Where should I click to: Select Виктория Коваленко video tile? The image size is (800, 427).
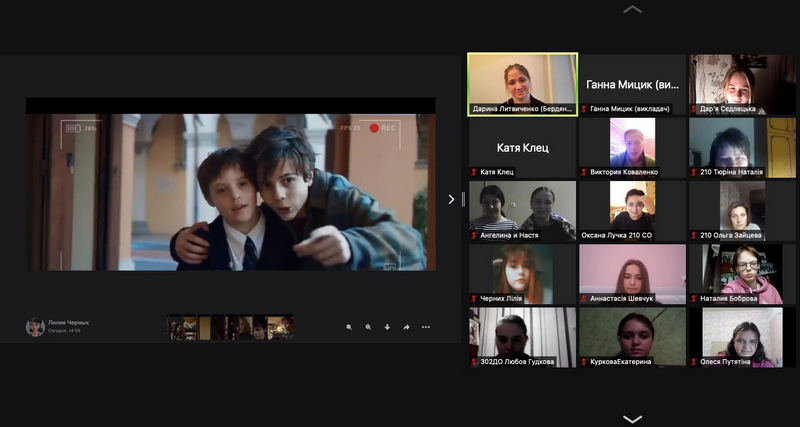pos(632,148)
